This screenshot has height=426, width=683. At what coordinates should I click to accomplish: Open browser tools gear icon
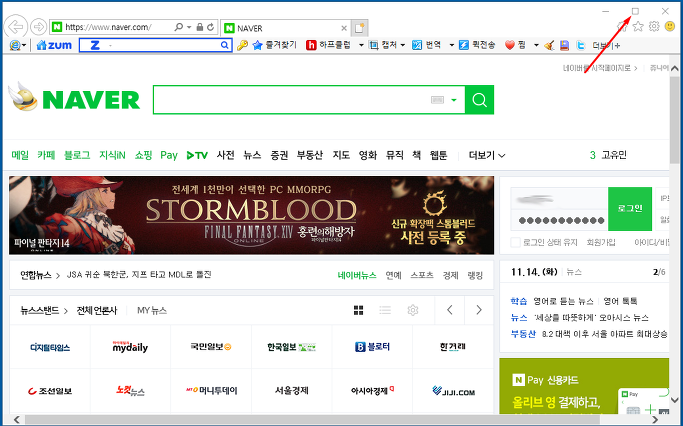[654, 26]
